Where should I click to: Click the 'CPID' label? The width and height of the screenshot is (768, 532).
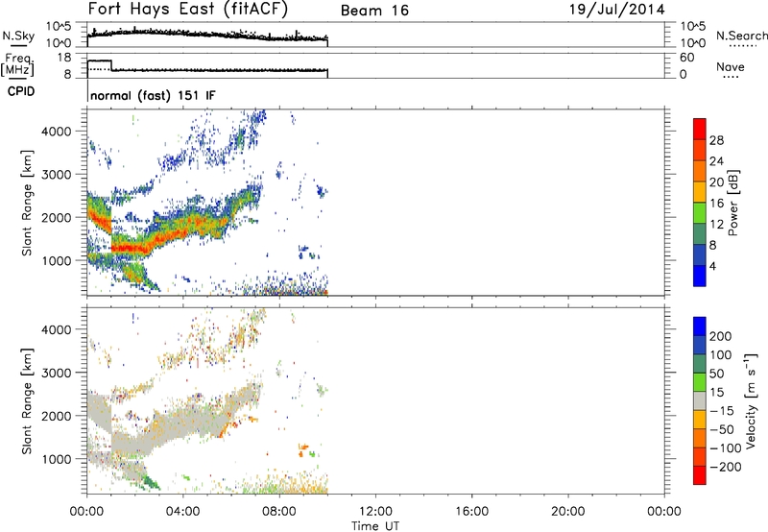click(x=21, y=91)
